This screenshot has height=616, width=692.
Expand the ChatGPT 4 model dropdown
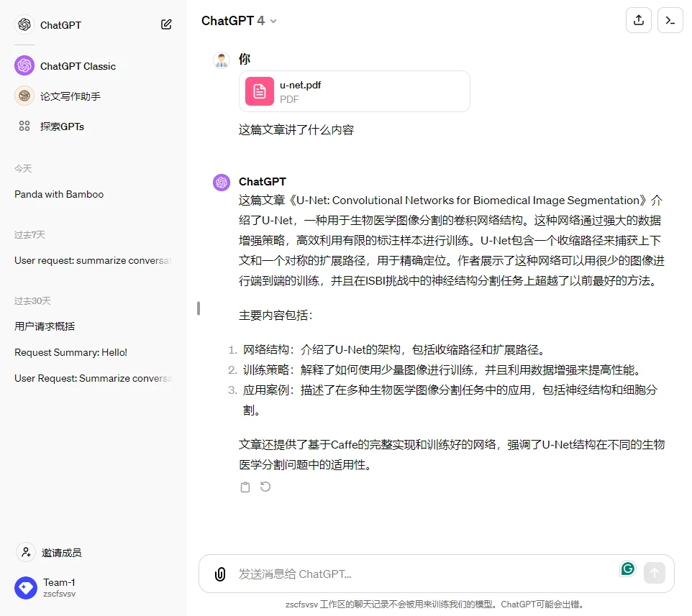click(239, 21)
